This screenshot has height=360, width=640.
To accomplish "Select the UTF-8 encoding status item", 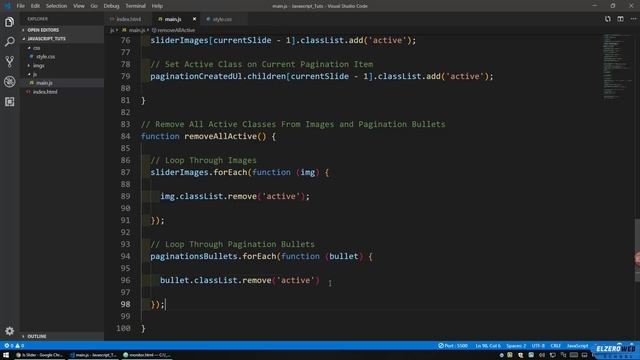I will tap(538, 346).
